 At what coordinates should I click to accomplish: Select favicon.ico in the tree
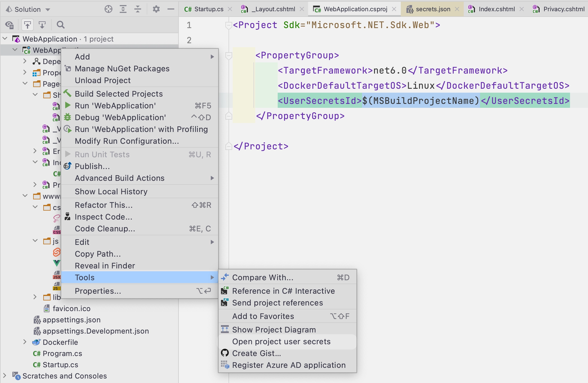tap(72, 308)
